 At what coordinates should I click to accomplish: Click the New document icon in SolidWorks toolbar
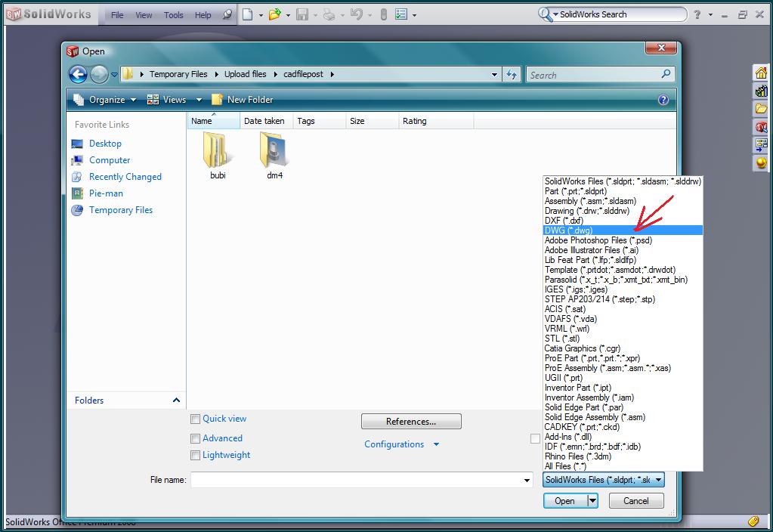(248, 15)
